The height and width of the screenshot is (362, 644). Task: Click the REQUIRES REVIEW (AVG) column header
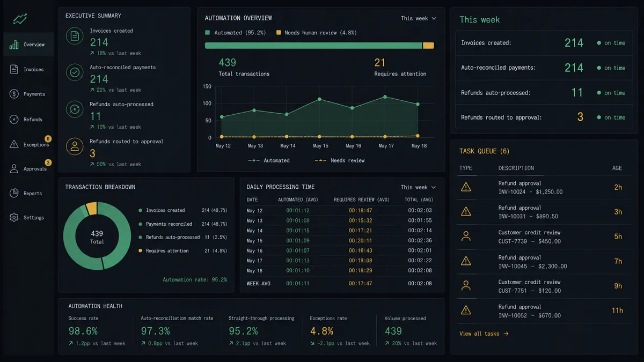pos(362,200)
